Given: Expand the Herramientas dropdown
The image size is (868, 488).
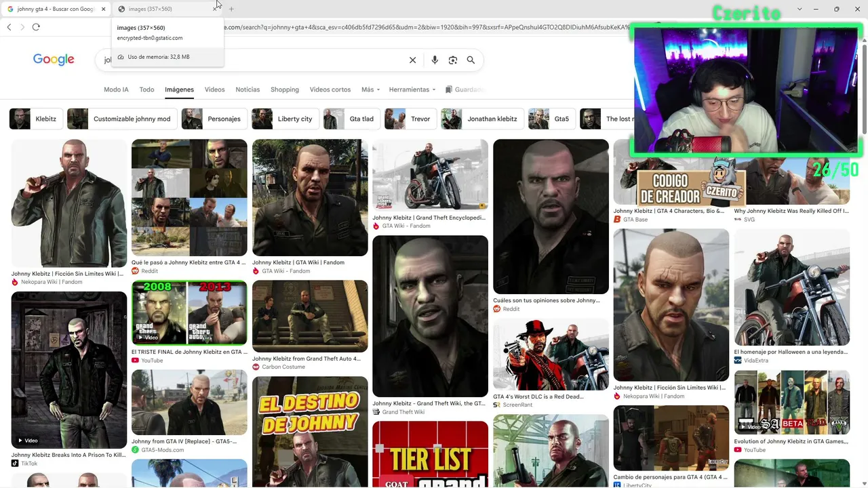Looking at the screenshot, I should pyautogui.click(x=413, y=89).
